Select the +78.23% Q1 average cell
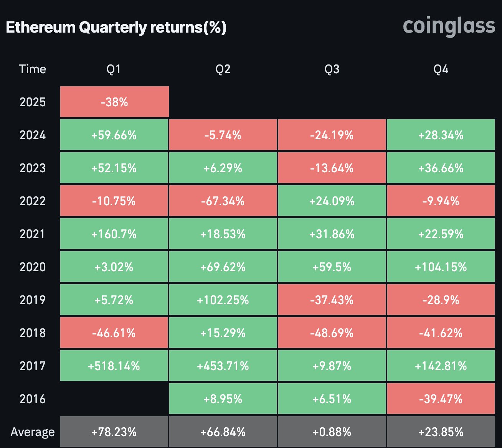 pyautogui.click(x=114, y=432)
